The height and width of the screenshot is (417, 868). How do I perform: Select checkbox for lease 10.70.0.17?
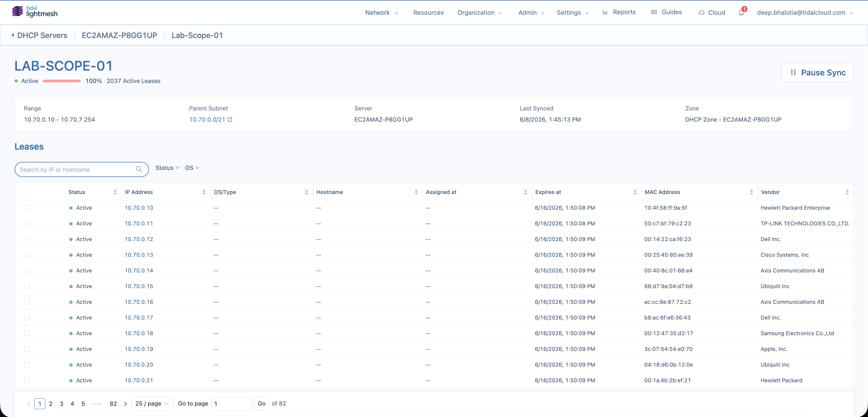(27, 317)
